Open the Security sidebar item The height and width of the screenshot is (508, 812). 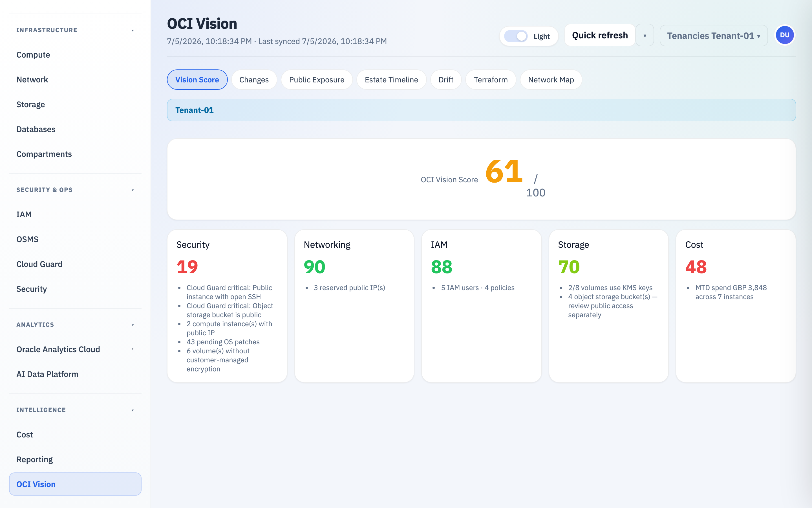pos(75,289)
